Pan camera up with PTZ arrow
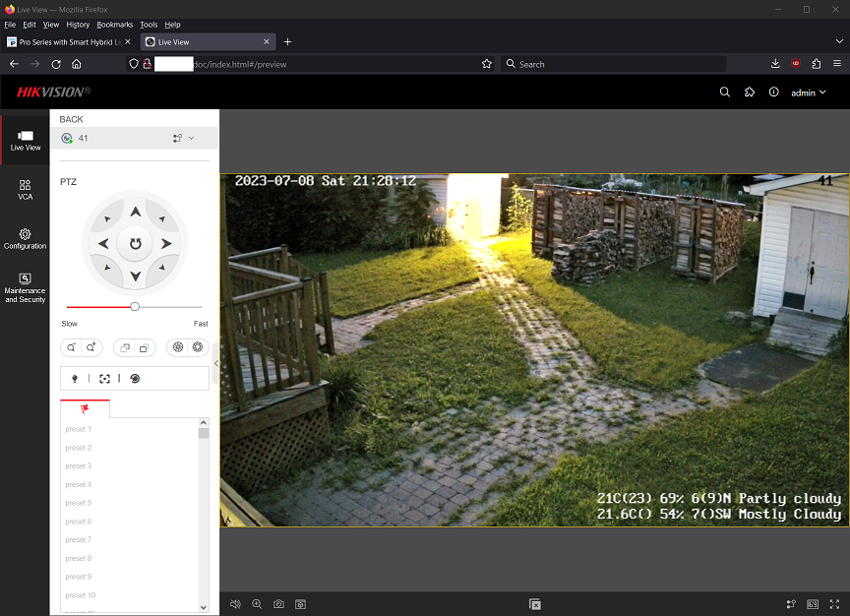This screenshot has height=616, width=850. (x=136, y=212)
